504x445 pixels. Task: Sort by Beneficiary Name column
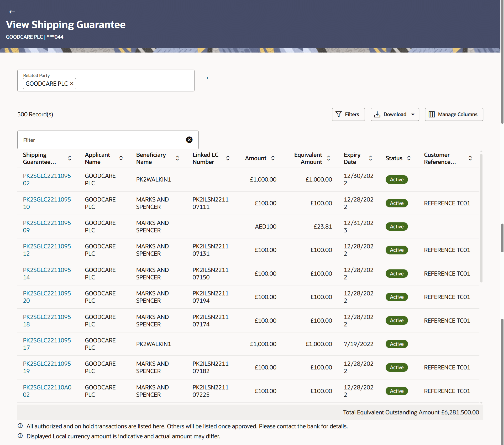(177, 158)
